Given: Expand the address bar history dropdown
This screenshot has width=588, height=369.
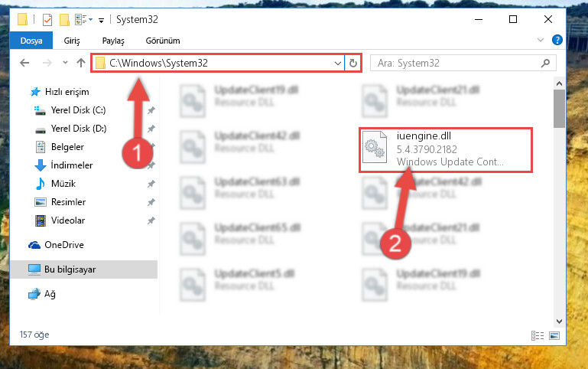Looking at the screenshot, I should 337,63.
